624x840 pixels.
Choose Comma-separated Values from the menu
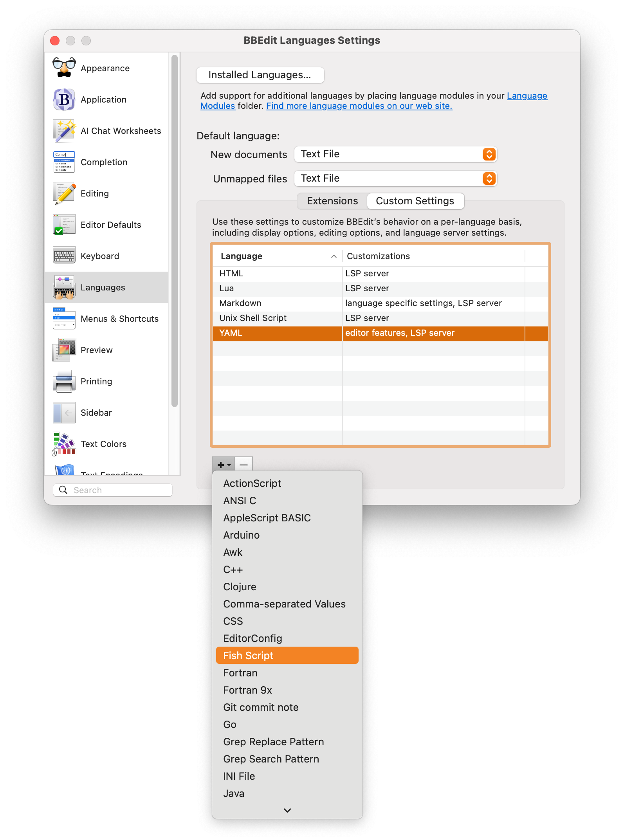[287, 604]
